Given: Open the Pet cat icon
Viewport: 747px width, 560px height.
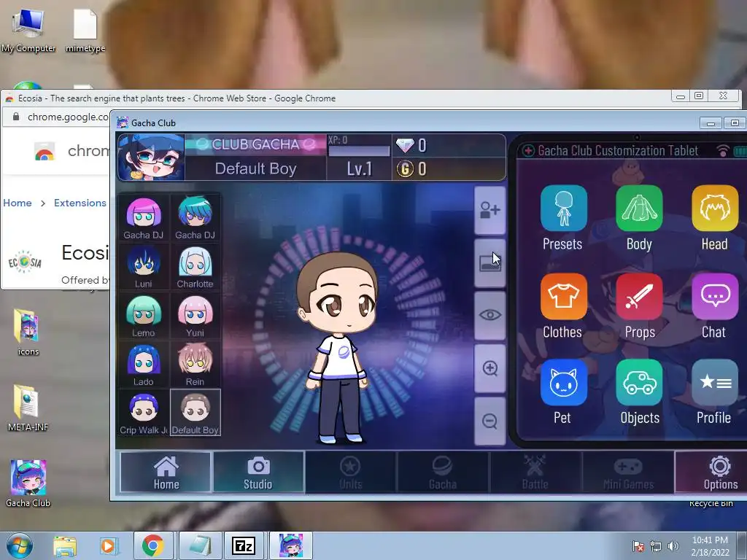Looking at the screenshot, I should (x=564, y=382).
